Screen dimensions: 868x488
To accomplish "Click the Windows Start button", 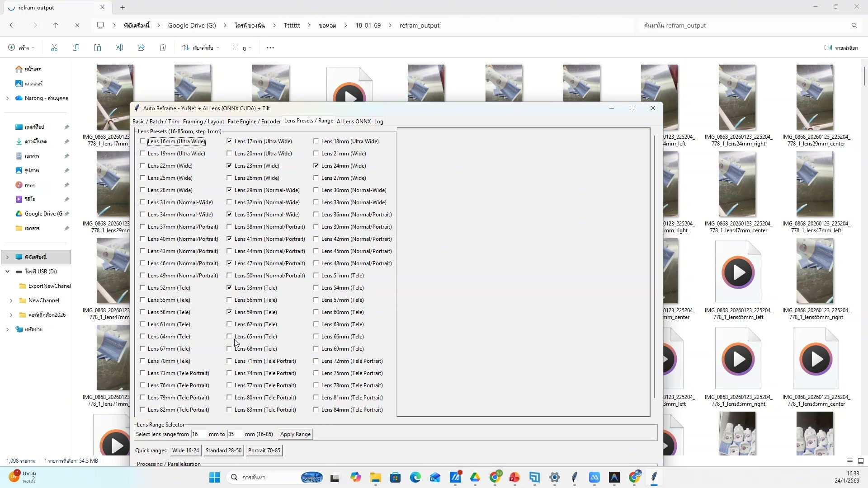I will pyautogui.click(x=215, y=478).
